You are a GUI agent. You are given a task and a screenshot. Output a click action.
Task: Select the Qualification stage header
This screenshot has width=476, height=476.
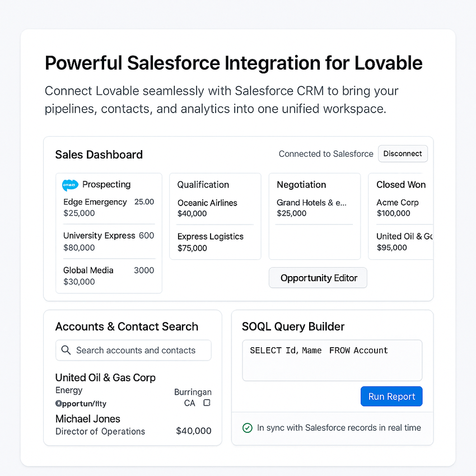(x=203, y=185)
